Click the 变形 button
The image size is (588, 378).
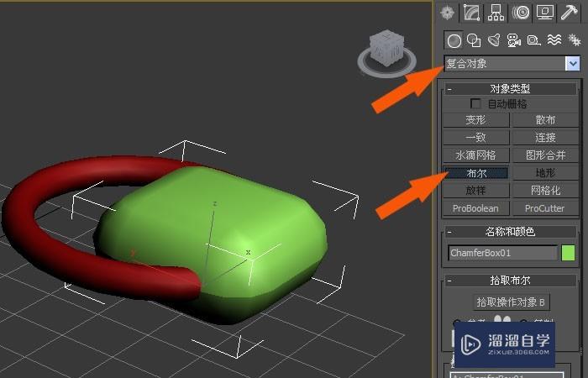476,120
